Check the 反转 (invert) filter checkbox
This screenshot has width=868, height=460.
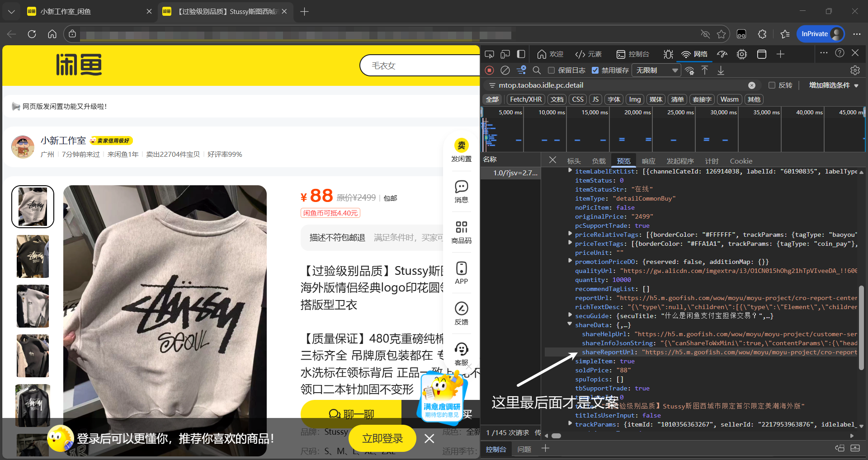tap(773, 85)
